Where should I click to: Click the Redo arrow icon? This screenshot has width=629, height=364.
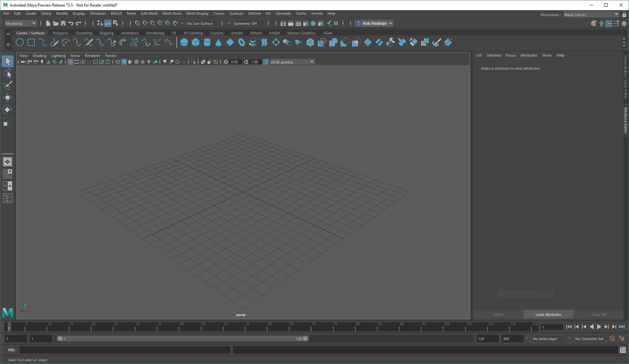coord(78,23)
